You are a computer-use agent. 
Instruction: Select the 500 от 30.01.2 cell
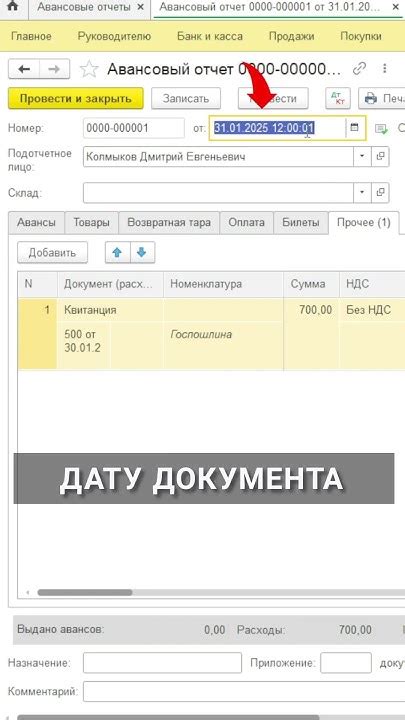[84, 346]
